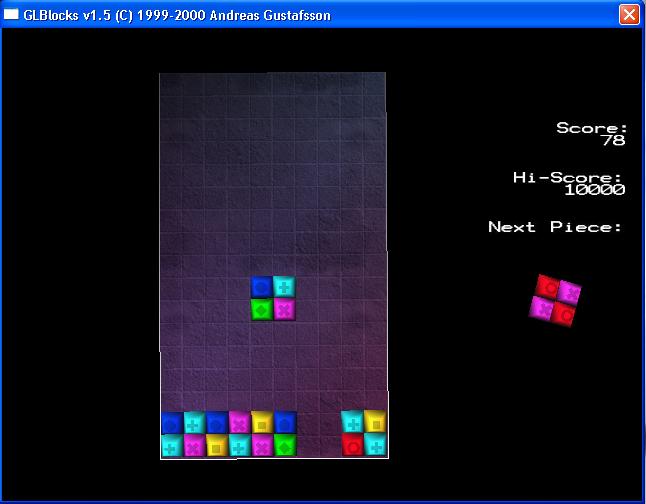Image resolution: width=646 pixels, height=504 pixels.
Task: Click the lower-right red block of next piece
Action: (564, 314)
